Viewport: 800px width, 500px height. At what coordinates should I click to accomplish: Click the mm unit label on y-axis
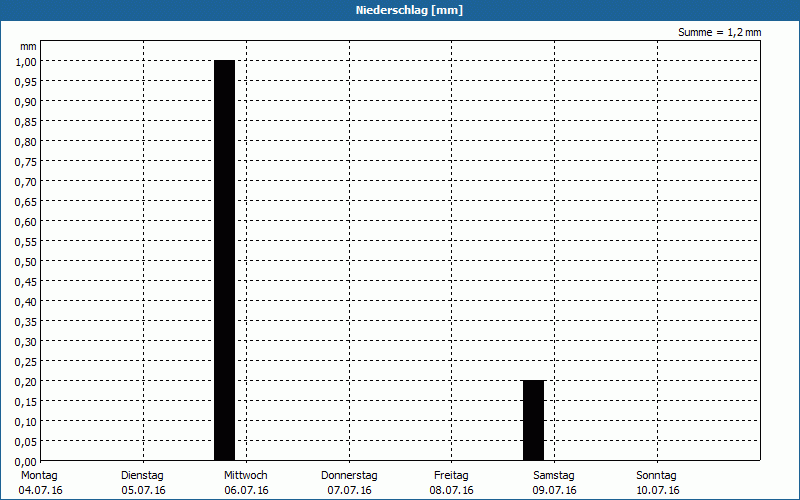[x=29, y=46]
